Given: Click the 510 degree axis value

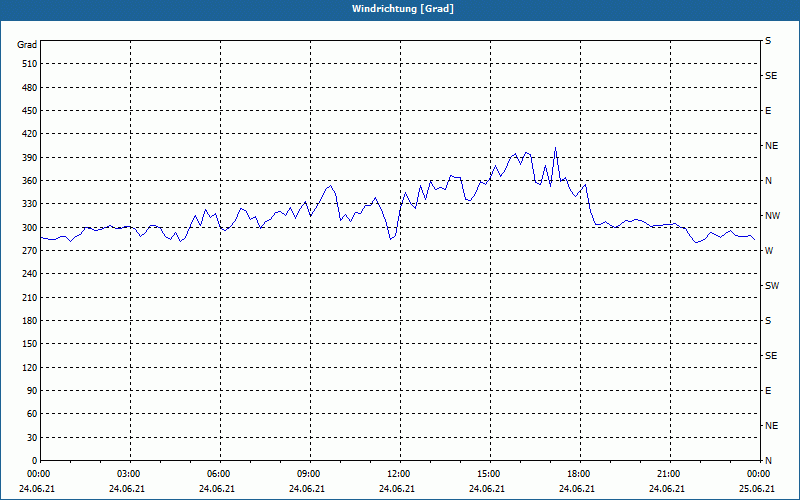Looking at the screenshot, I should click(x=30, y=64).
